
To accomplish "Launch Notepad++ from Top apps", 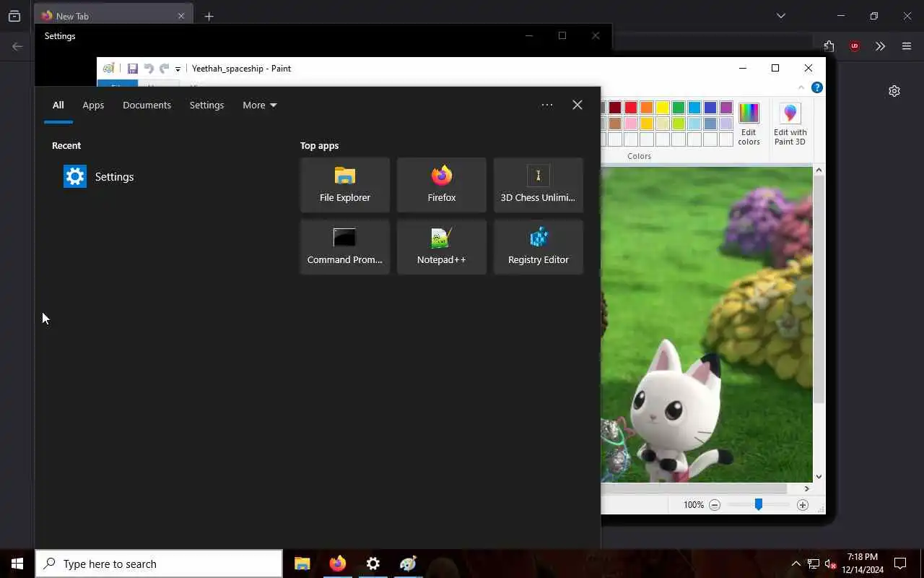I will point(442,247).
